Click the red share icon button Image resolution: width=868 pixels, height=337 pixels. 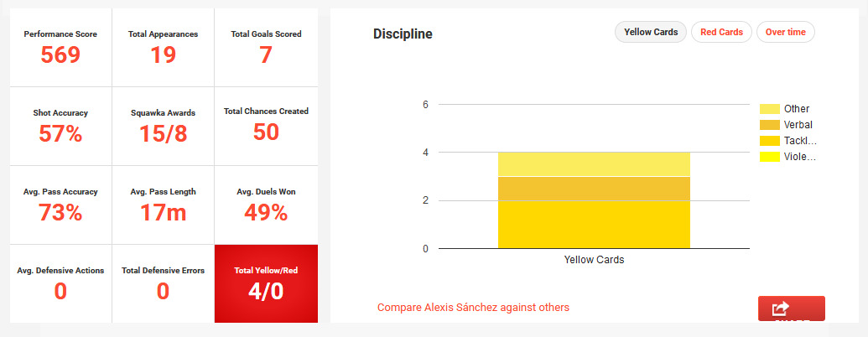pos(791,308)
